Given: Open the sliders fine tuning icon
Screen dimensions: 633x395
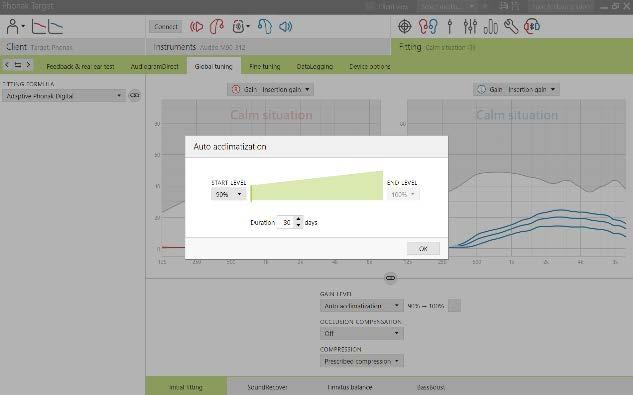Looking at the screenshot, I should pos(470,27).
